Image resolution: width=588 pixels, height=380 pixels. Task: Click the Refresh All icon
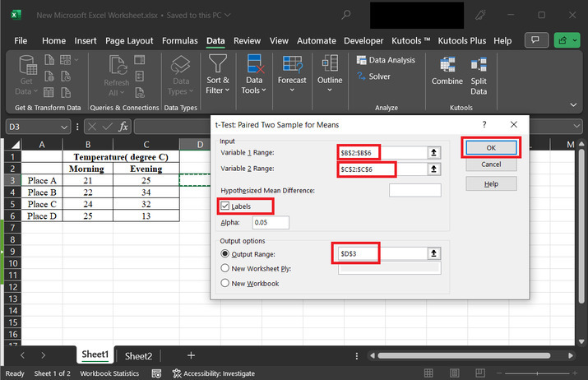[116, 66]
